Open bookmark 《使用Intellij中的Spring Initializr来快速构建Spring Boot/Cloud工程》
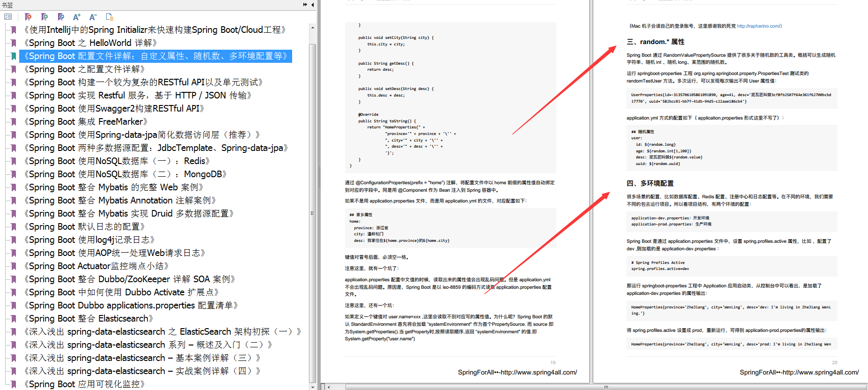Image resolution: width=868 pixels, height=390 pixels. [155, 30]
